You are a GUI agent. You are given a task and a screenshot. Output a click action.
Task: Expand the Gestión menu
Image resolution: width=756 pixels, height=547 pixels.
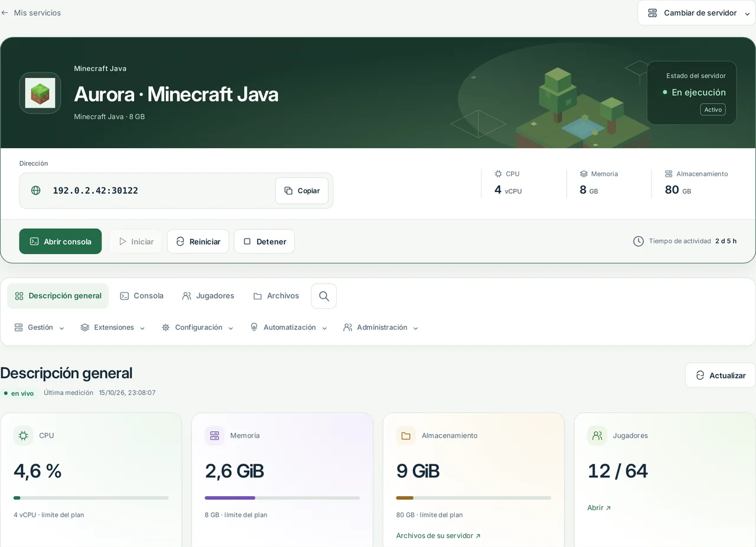click(40, 327)
